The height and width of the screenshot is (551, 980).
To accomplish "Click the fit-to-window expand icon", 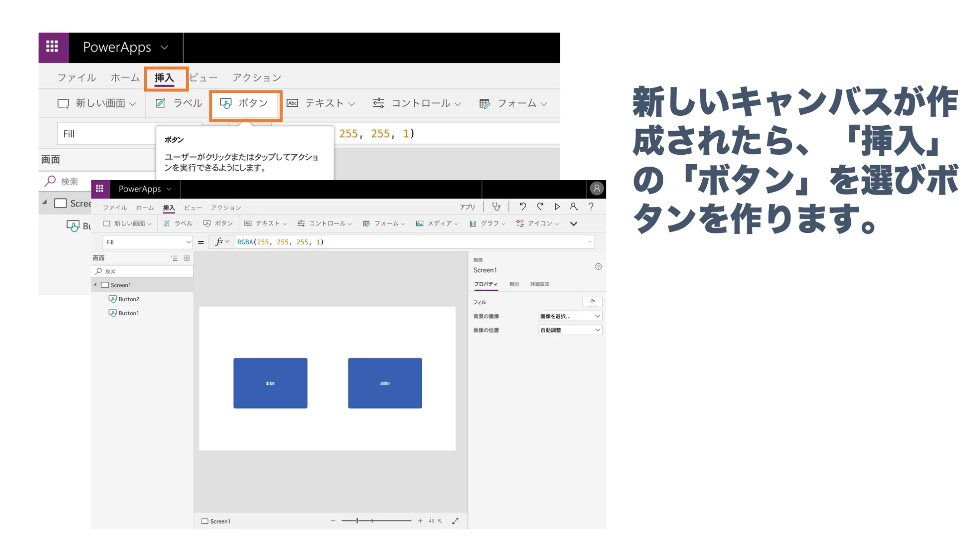I will 455,521.
